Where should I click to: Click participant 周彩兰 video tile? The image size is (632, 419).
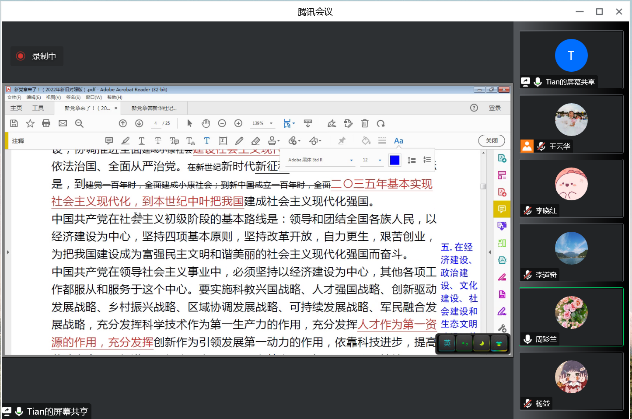tap(571, 316)
